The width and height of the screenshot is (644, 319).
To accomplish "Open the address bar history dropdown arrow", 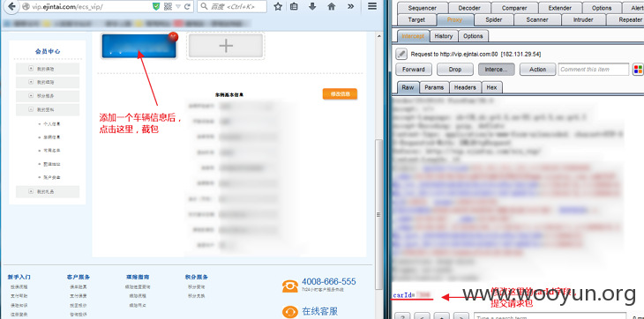I will [178, 6].
